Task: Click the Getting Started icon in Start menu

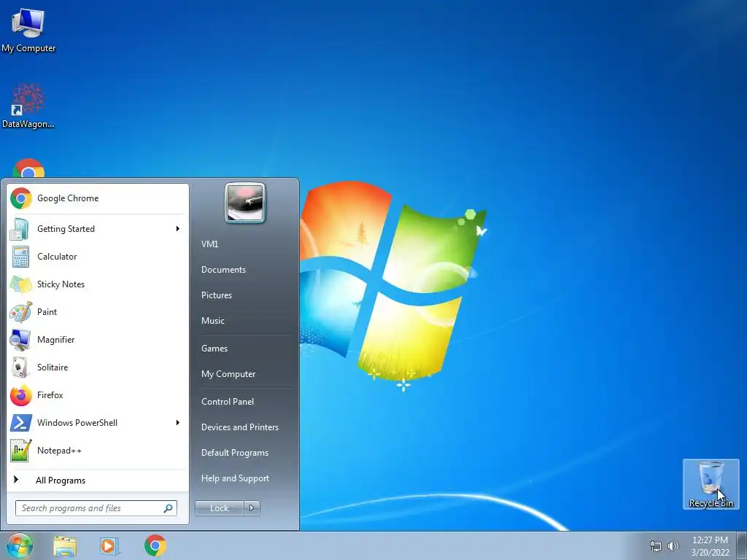Action: point(20,229)
